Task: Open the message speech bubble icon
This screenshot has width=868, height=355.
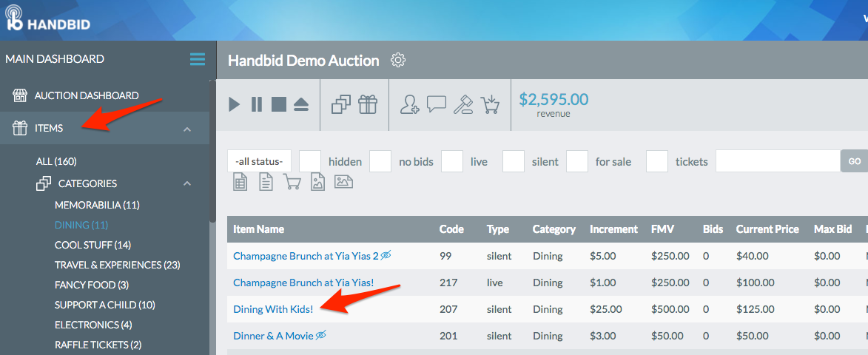Action: click(x=437, y=104)
